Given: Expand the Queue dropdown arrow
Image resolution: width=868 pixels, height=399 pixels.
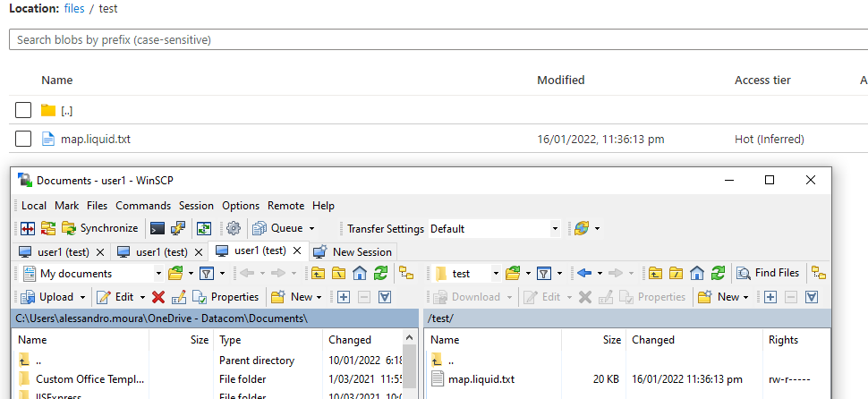Looking at the screenshot, I should 311,228.
